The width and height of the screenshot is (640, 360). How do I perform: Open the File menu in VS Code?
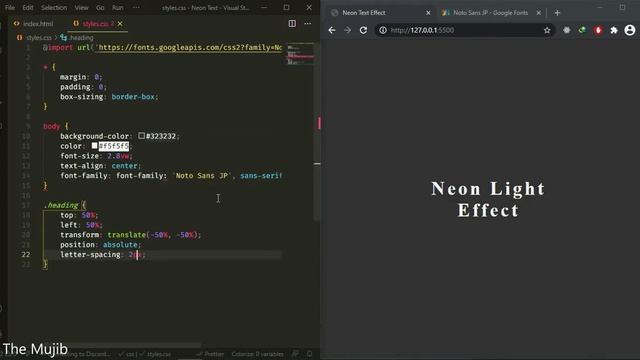[9, 7]
